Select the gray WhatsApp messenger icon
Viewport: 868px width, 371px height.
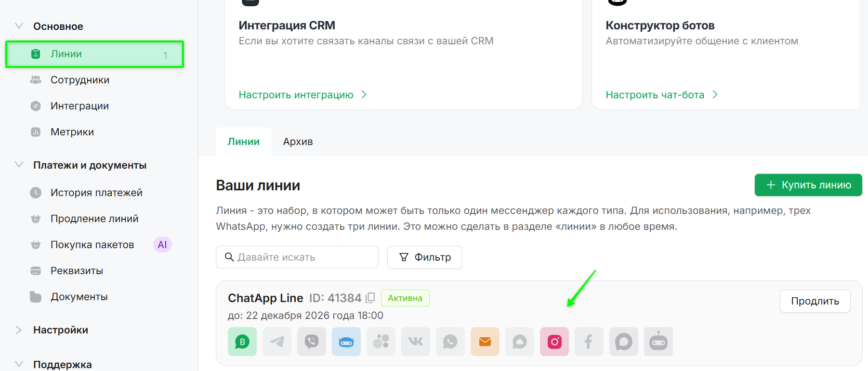[x=450, y=342]
